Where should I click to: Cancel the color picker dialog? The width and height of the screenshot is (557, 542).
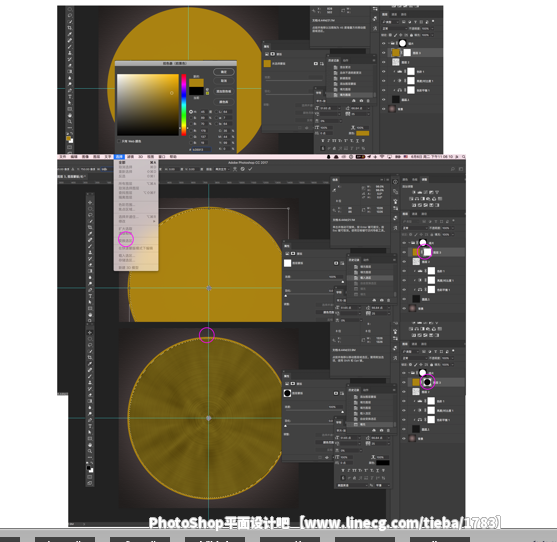pyautogui.click(x=223, y=81)
